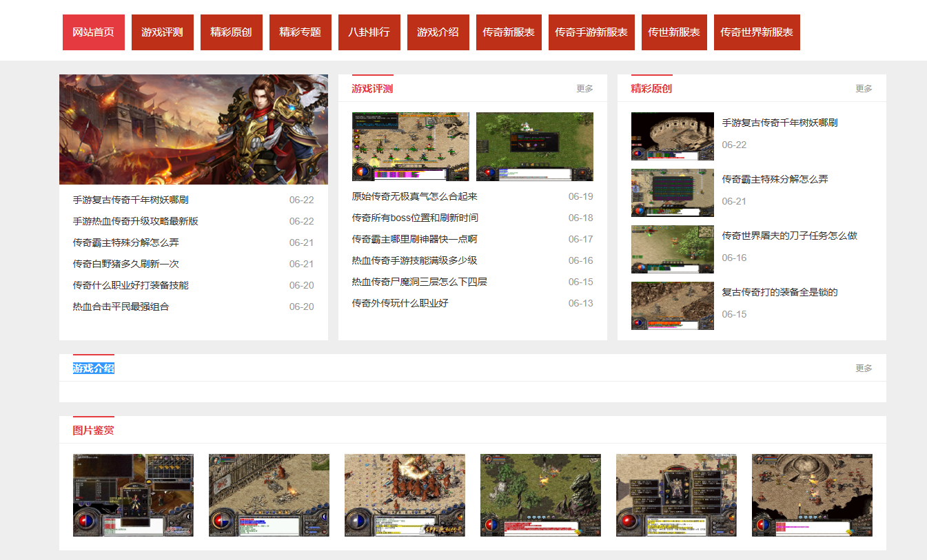Open the third screenshot in 图片鉴赏 gallery
Viewport: 927px width, 560px height.
(405, 495)
